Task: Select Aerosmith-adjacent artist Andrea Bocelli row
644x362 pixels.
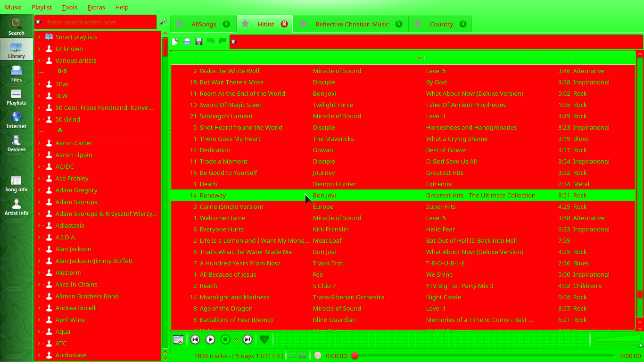Action: pyautogui.click(x=98, y=308)
